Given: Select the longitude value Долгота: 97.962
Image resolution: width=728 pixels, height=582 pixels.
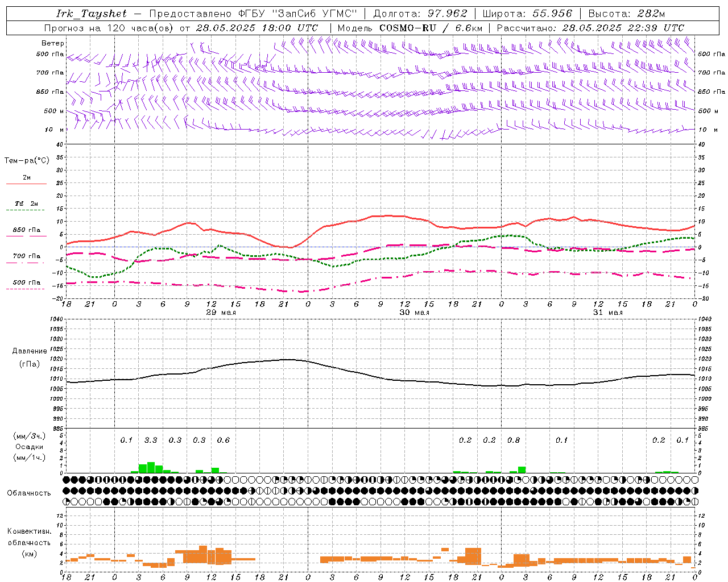Looking at the screenshot, I should tap(420, 14).
